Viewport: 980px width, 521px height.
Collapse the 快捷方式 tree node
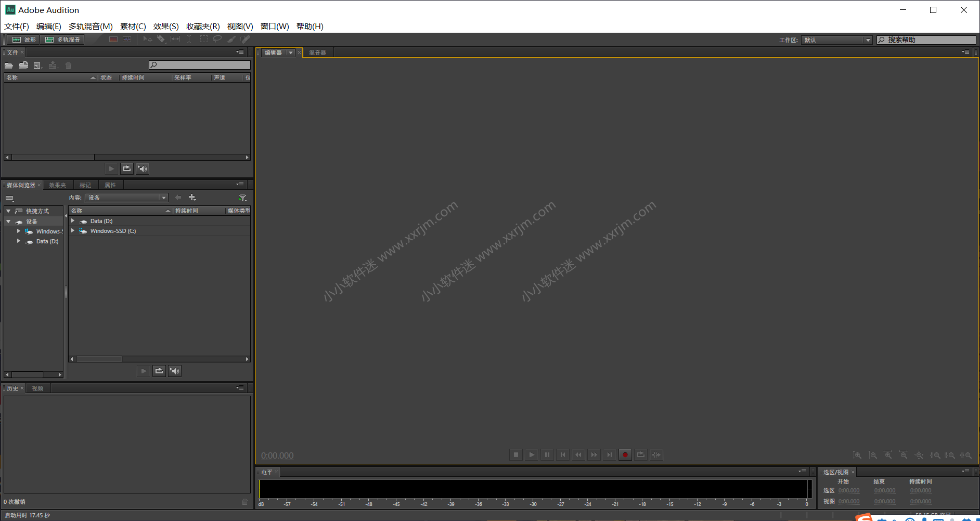(8, 211)
